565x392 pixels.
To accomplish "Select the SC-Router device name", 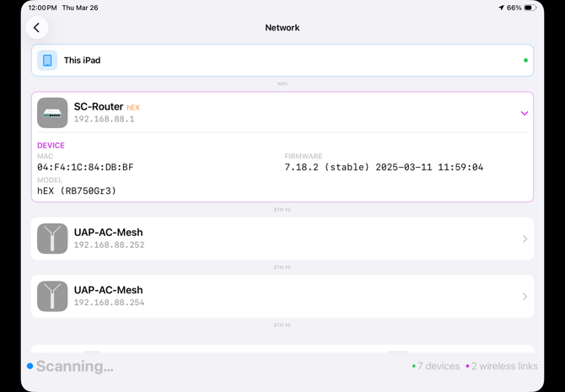I will pyautogui.click(x=99, y=107).
